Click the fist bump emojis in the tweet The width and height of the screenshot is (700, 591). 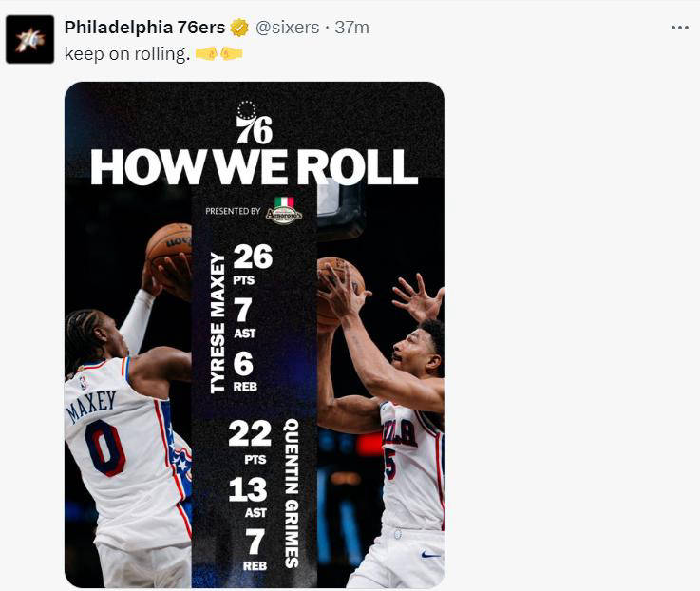click(x=218, y=53)
